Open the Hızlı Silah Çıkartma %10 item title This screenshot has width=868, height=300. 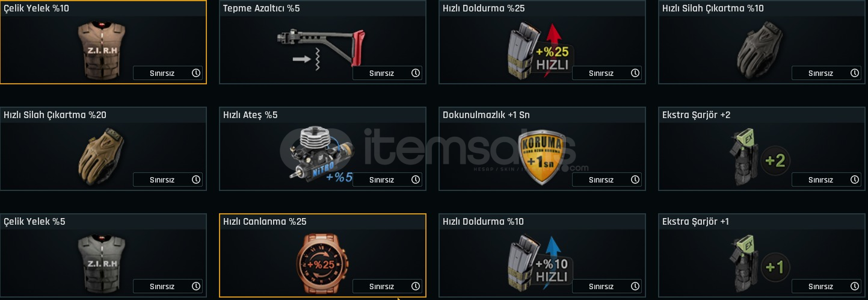click(x=713, y=8)
